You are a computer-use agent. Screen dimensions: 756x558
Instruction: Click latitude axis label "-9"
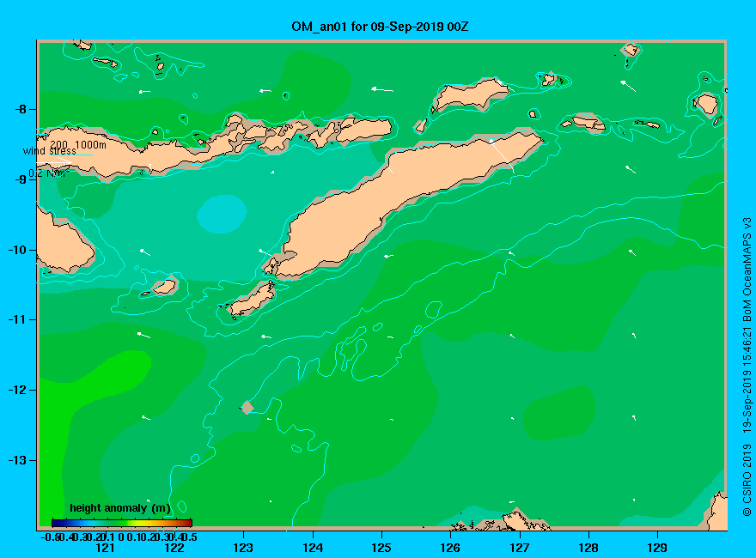click(21, 179)
